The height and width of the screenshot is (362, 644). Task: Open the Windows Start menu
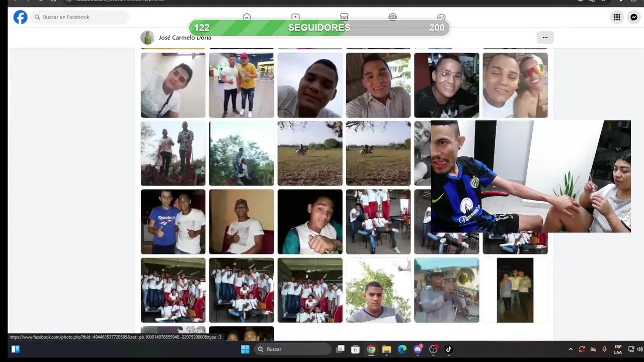(245, 349)
